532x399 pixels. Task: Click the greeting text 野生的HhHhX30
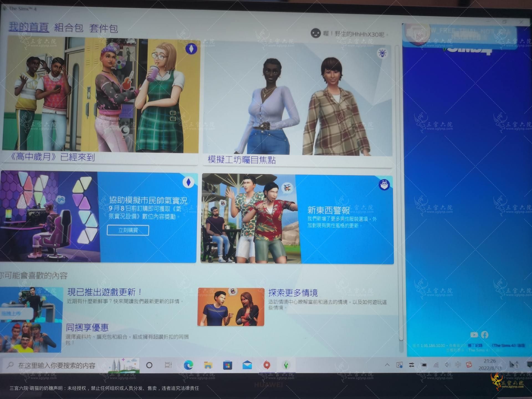(360, 34)
